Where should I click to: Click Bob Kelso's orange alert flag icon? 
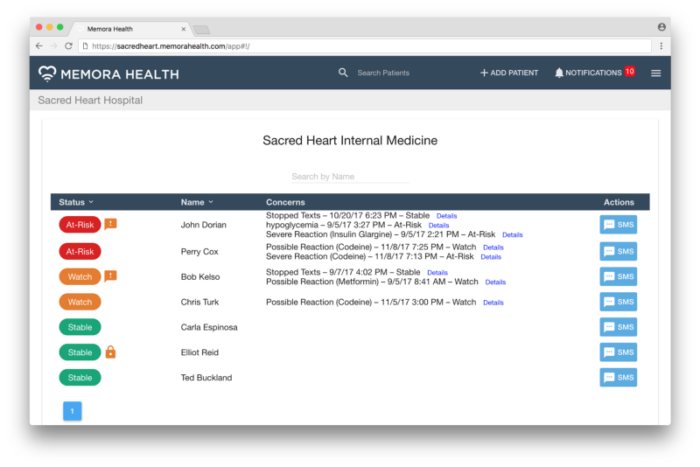[111, 276]
